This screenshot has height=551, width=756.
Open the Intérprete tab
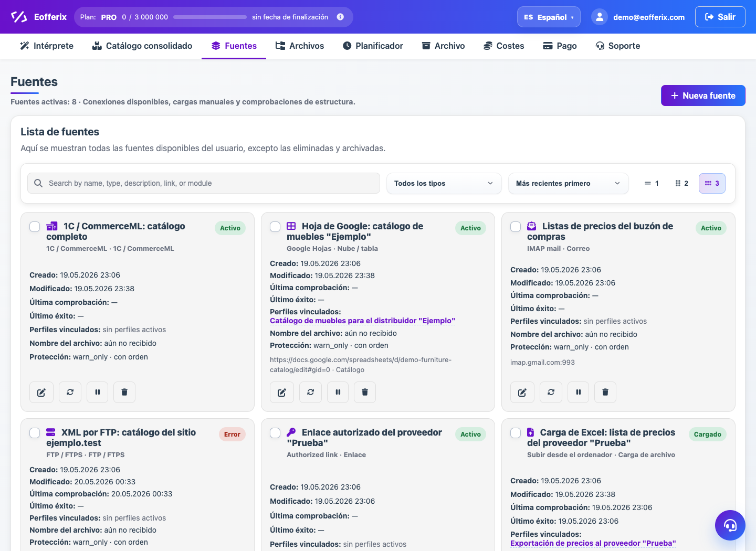tap(47, 46)
